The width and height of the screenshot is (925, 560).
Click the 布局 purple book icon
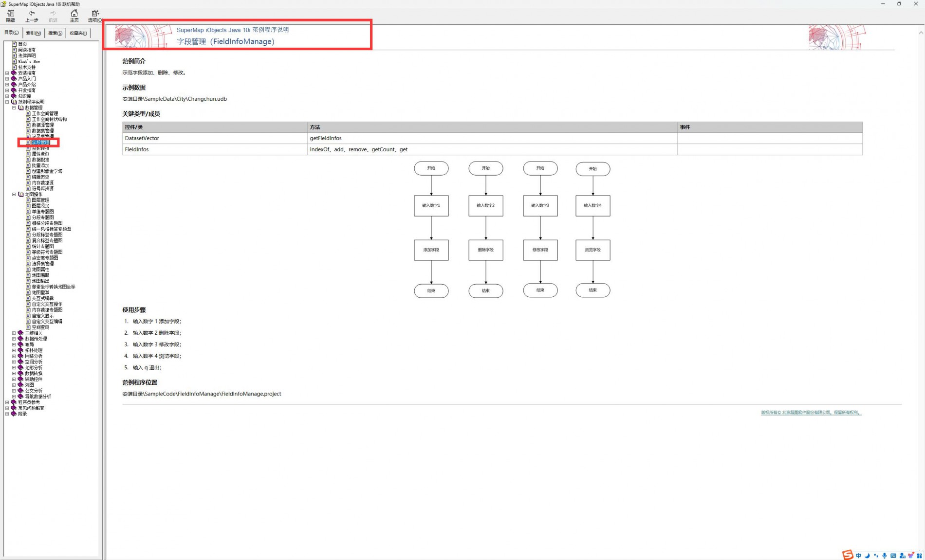point(20,344)
